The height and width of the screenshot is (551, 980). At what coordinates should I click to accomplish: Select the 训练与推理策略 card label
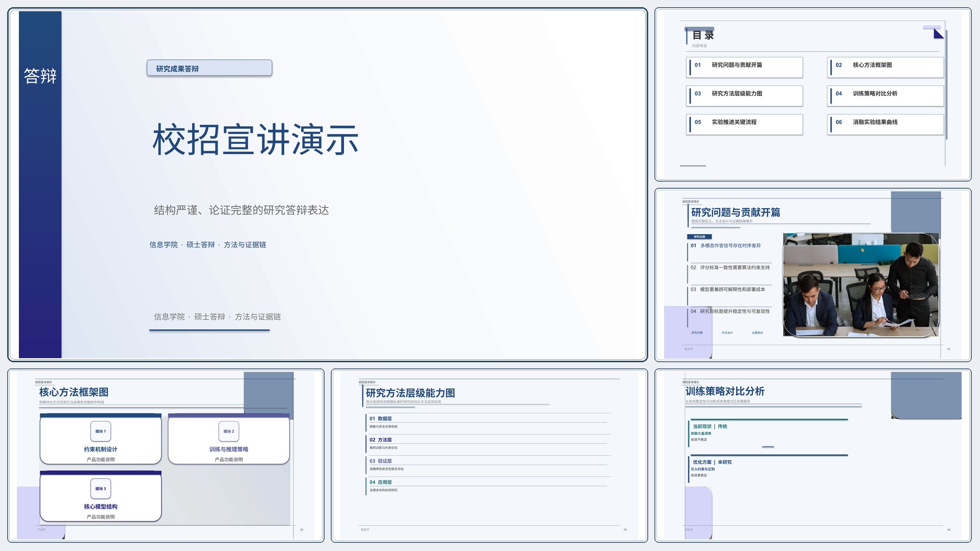[x=229, y=449]
